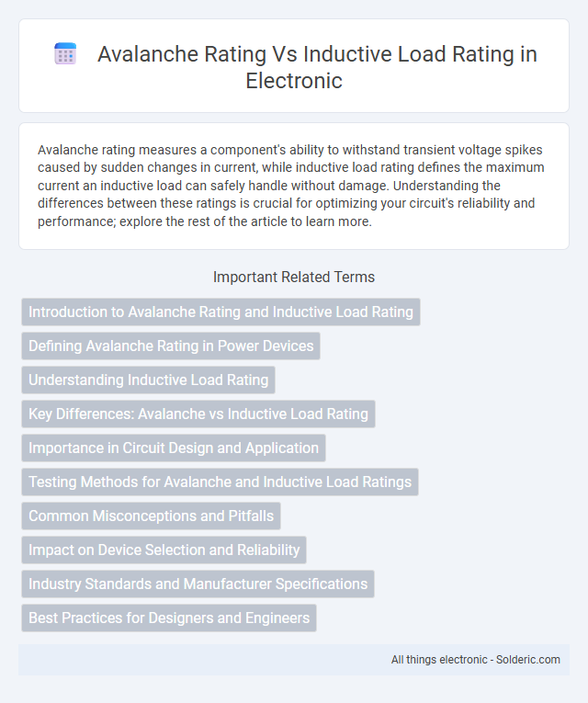This screenshot has width=588, height=703.
Task: Click the summary description card
Action: point(294,186)
